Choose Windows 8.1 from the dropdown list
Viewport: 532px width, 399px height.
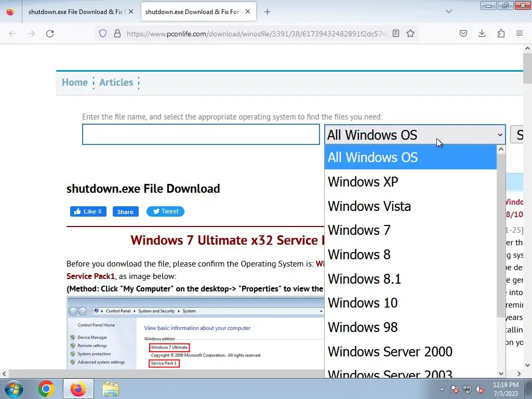tap(410, 279)
